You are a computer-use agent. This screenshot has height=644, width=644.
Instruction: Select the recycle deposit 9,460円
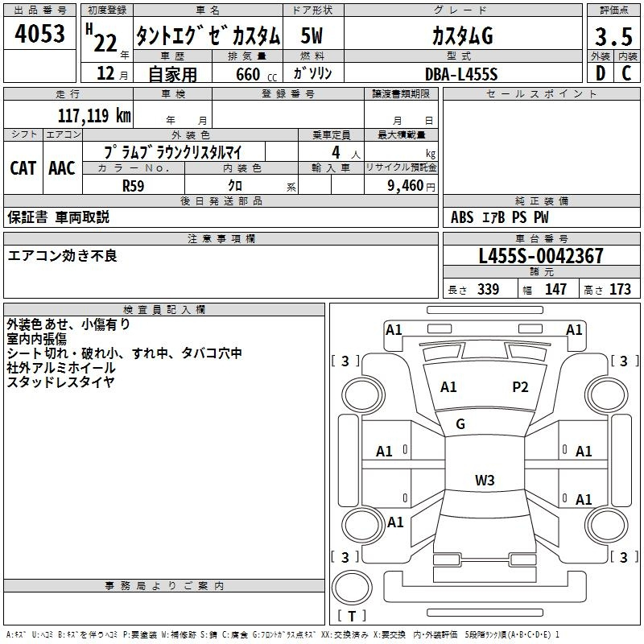(411, 186)
